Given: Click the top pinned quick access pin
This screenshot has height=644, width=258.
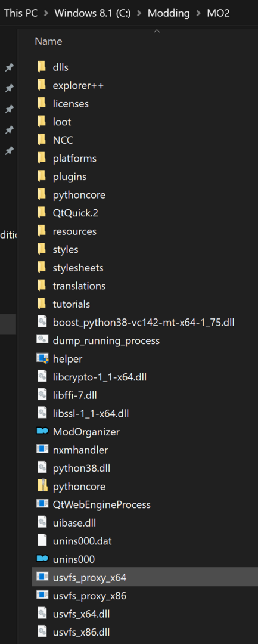Looking at the screenshot, I should click(9, 67).
